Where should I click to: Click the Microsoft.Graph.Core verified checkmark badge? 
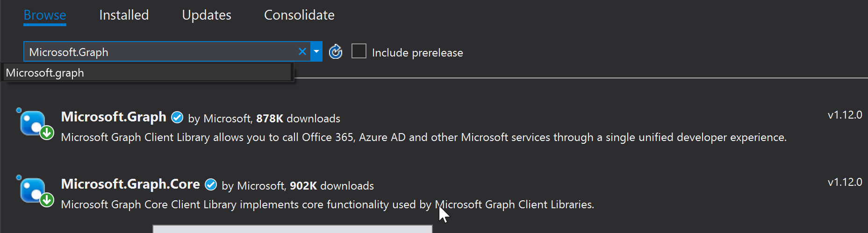[x=211, y=184]
